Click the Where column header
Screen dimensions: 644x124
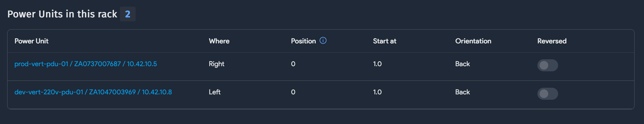pyautogui.click(x=219, y=41)
